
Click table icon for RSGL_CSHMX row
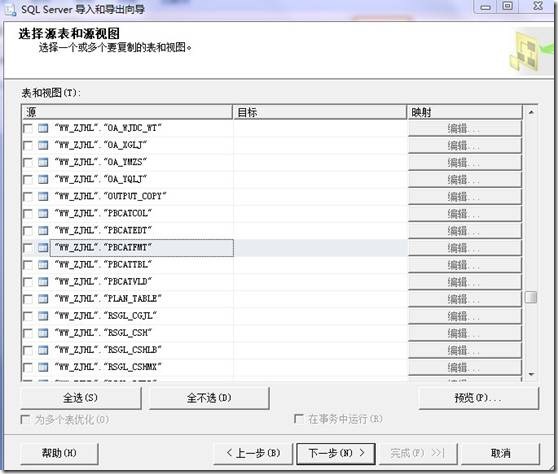[43, 367]
